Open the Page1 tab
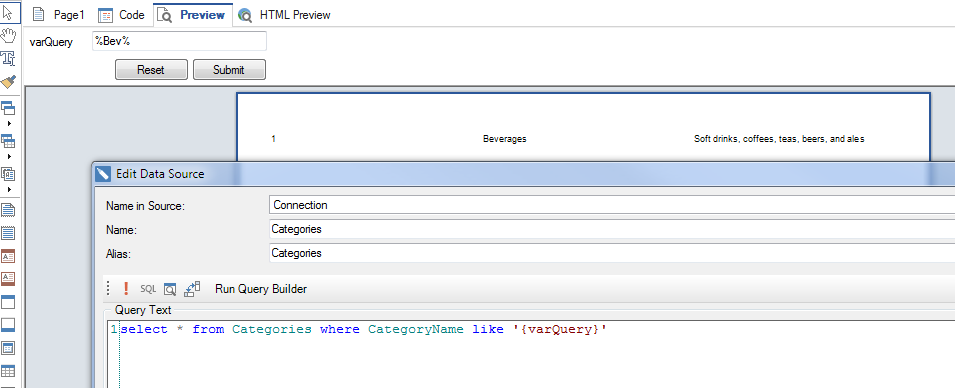955x388 pixels. (59, 15)
